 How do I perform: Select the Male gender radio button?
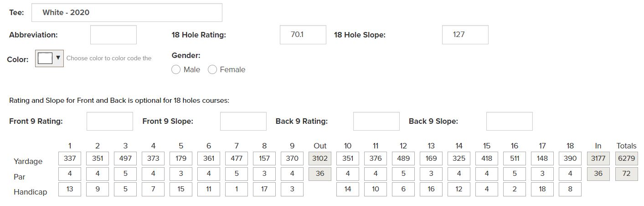(176, 70)
